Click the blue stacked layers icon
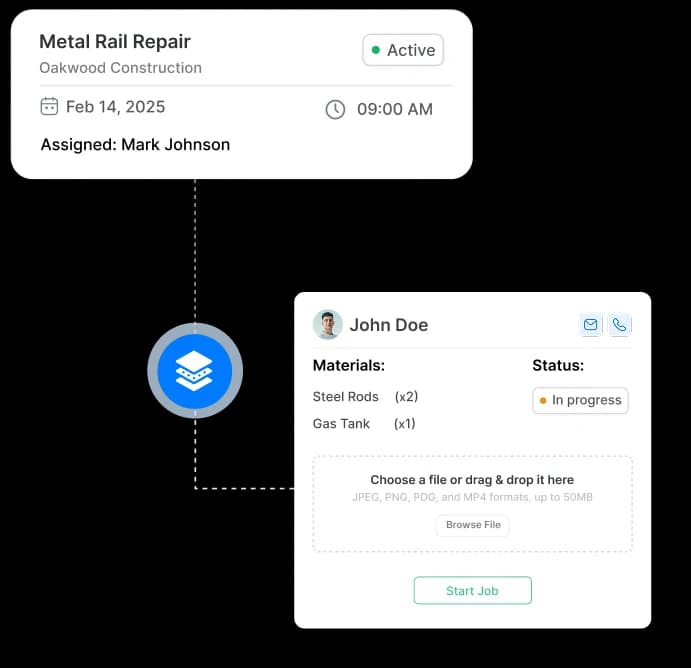 pos(195,371)
